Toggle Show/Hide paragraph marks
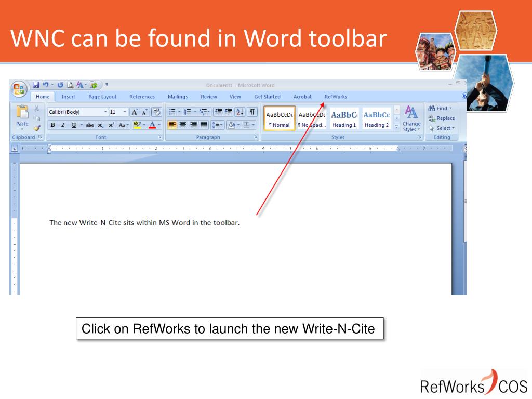Image resolution: width=532 pixels, height=399 pixels. click(252, 112)
